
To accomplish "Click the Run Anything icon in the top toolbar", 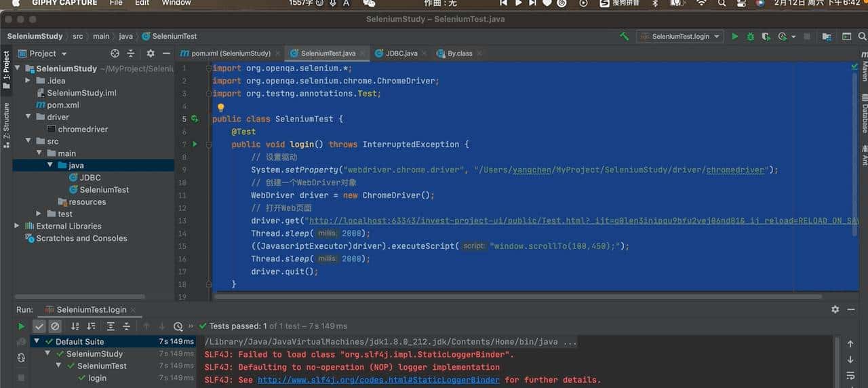I will point(846,37).
